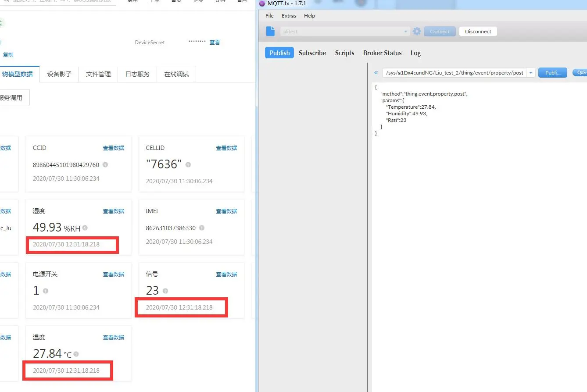Click 查看 link next to DeviceSecret
587x392 pixels.
(215, 43)
